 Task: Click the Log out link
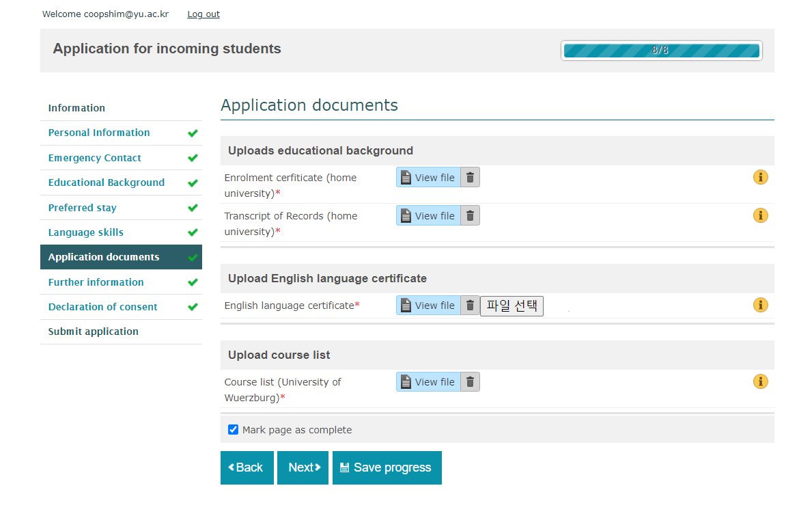tap(204, 14)
